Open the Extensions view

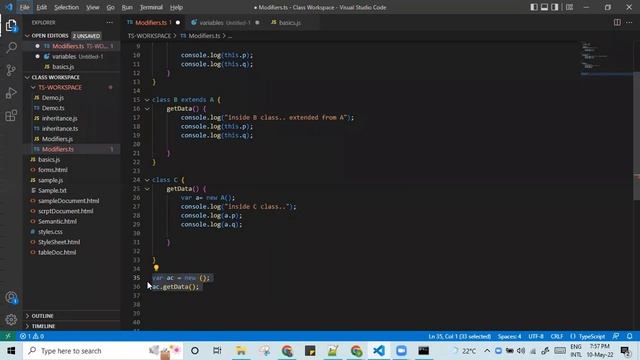[x=11, y=115]
